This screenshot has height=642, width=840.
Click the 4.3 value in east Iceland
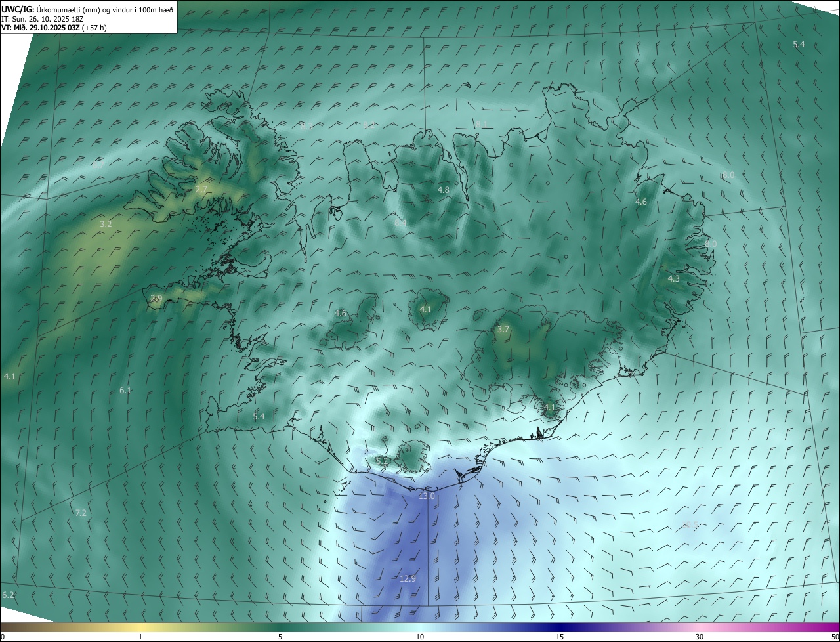(x=674, y=278)
